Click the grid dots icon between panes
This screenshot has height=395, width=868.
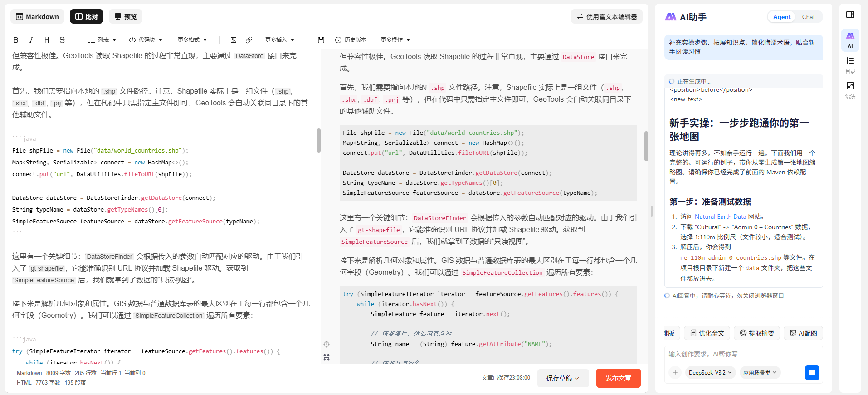click(327, 357)
